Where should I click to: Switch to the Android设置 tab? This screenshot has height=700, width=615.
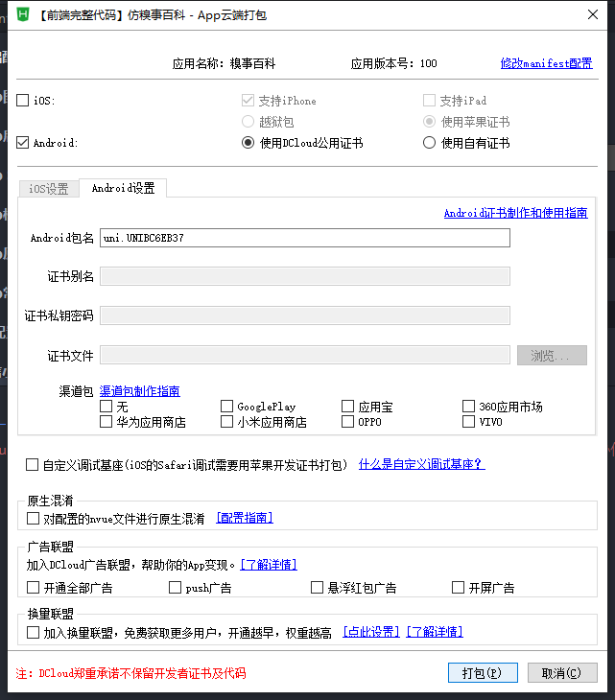(x=123, y=188)
